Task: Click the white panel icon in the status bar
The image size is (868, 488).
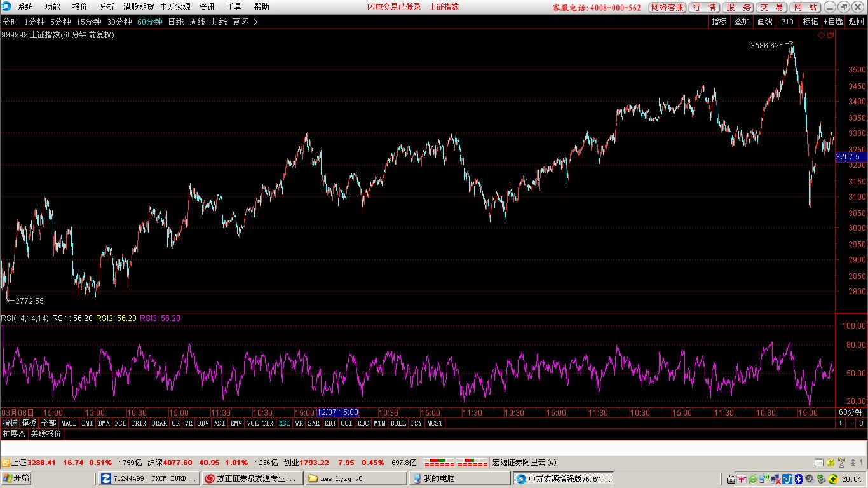Action: (820, 463)
